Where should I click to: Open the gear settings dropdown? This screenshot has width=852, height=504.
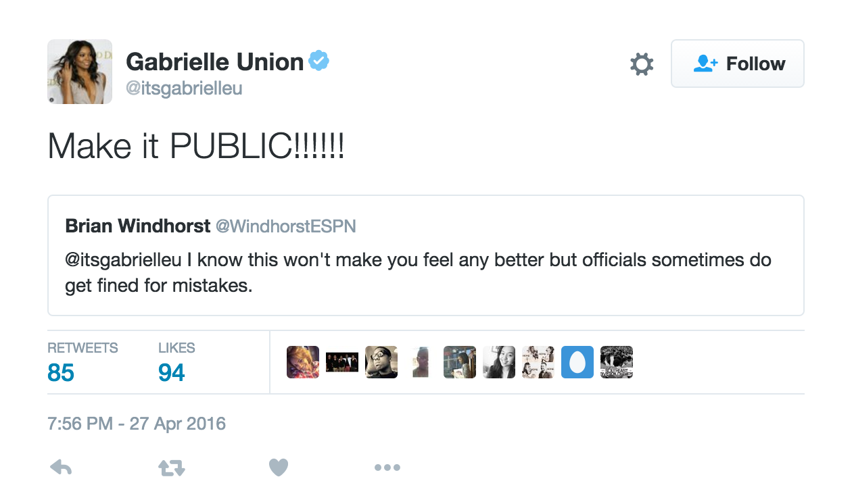[x=642, y=64]
